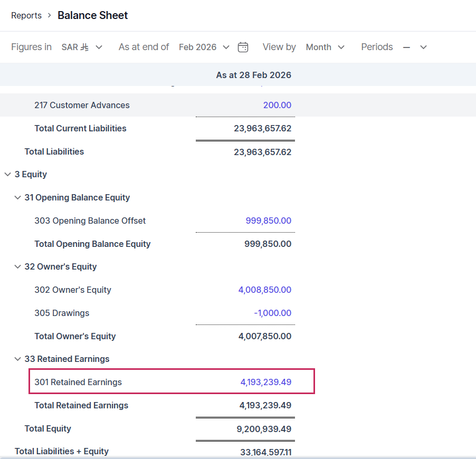Open the calendar date picker icon

tap(243, 47)
